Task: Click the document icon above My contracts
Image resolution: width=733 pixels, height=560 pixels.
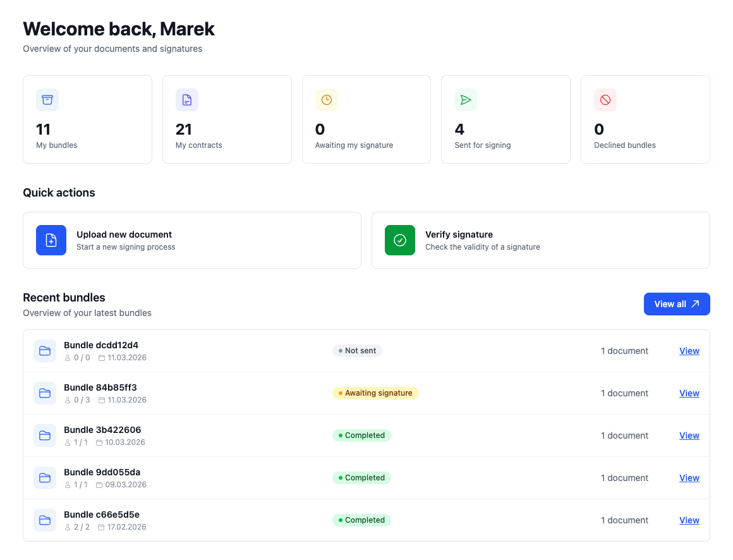Action: [x=186, y=100]
